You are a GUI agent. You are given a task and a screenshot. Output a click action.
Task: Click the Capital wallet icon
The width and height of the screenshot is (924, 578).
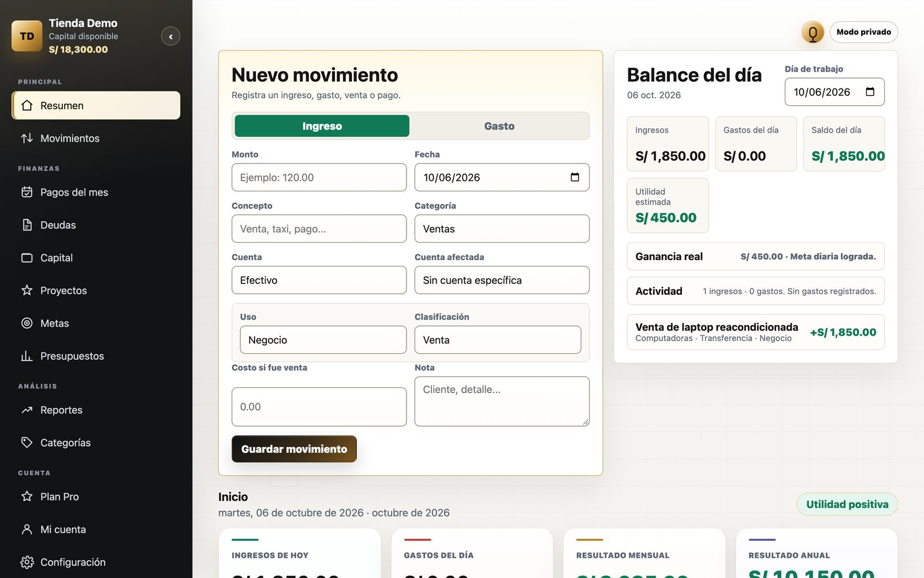click(27, 258)
